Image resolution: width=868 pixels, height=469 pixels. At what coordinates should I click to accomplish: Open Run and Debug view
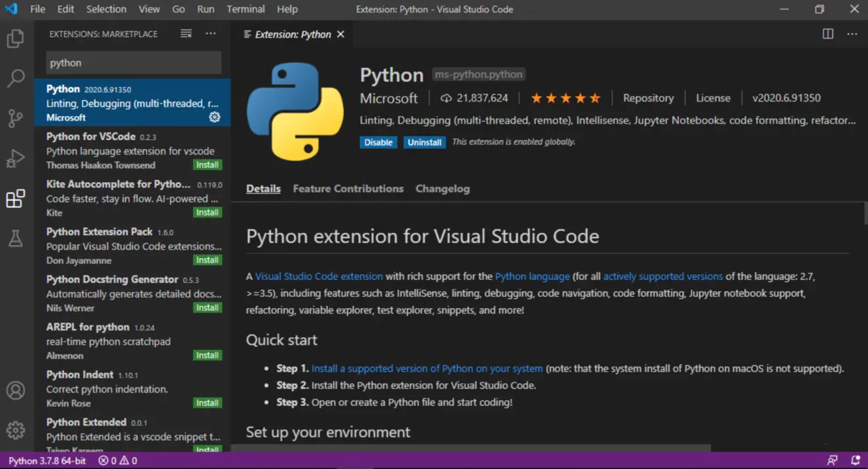coord(15,158)
